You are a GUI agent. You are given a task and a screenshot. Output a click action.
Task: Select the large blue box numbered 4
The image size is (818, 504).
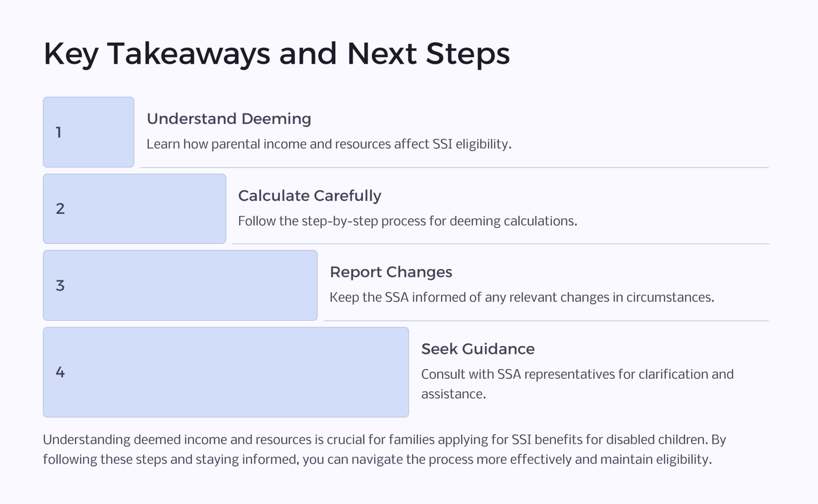(226, 372)
